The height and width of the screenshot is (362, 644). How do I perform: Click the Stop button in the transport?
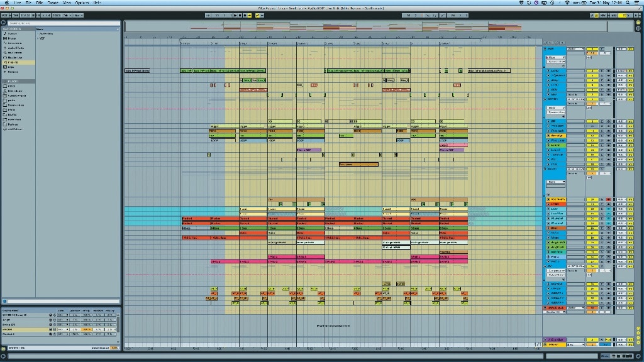[240, 15]
